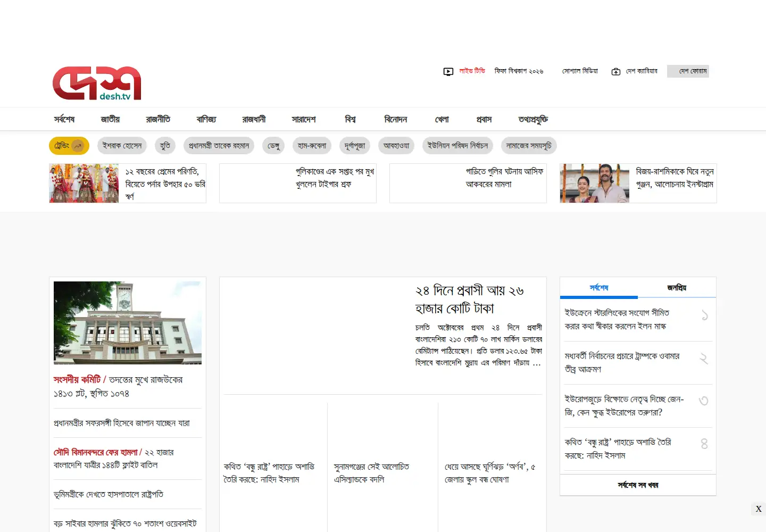This screenshot has height=532, width=766.
Task: Open সুনামগঞ্জের সেই আলোচিত এসিল্যান্ডকে বদলি story
Action: pos(372,473)
